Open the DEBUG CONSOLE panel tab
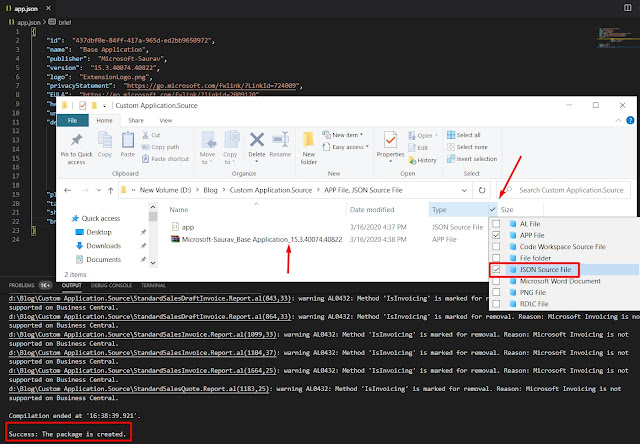Screen dimensions: 640x444 coord(111,285)
